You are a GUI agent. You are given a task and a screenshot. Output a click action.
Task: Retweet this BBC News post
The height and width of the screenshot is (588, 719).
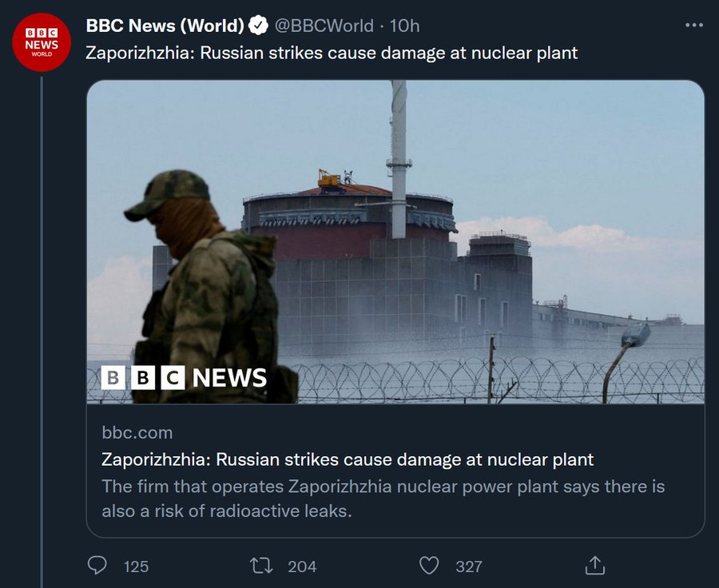(x=261, y=566)
